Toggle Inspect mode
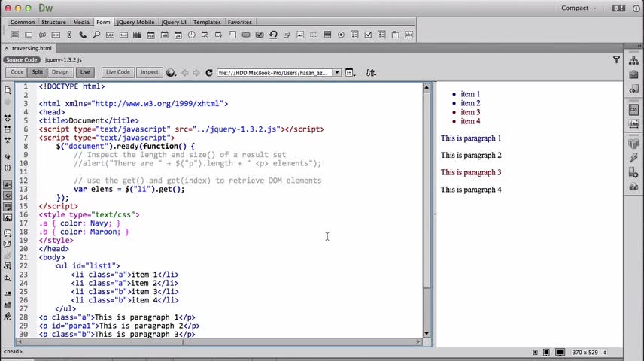644x361 pixels. [x=150, y=72]
